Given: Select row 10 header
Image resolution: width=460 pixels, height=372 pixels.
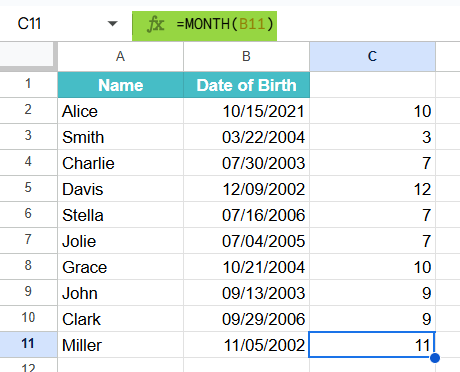Looking at the screenshot, I should pos(28,318).
